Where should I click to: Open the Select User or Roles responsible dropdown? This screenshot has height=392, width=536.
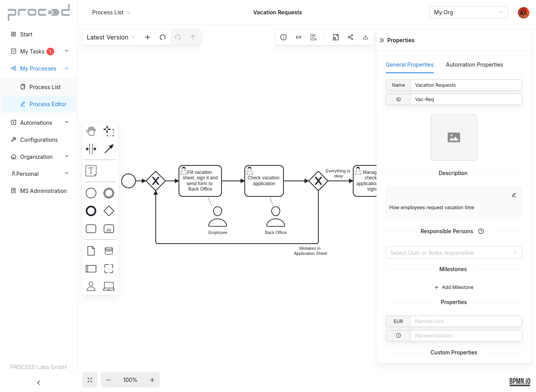point(454,253)
